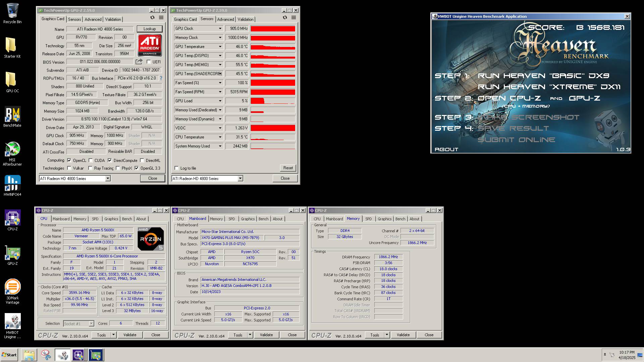Launch the CPU-Z desktop shortcut
644x362 pixels.
pyautogui.click(x=12, y=220)
